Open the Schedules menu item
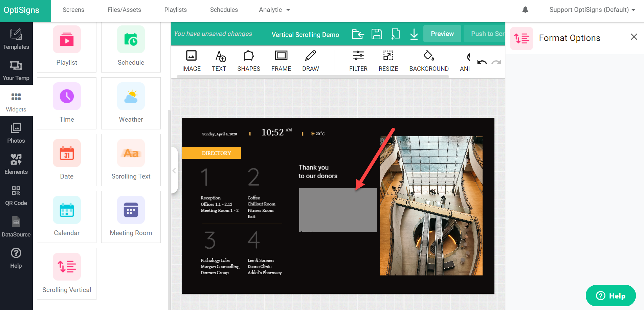Viewport: 644px width, 310px height. [x=224, y=10]
